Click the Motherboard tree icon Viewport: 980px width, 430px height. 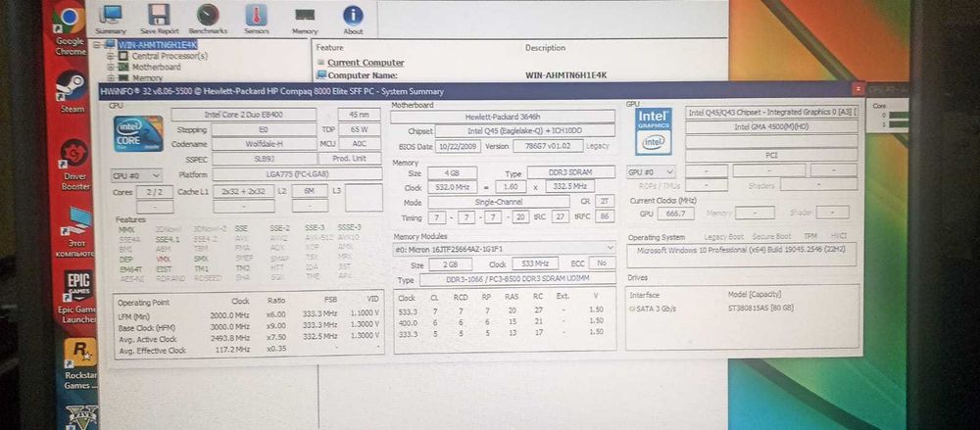coord(122,67)
